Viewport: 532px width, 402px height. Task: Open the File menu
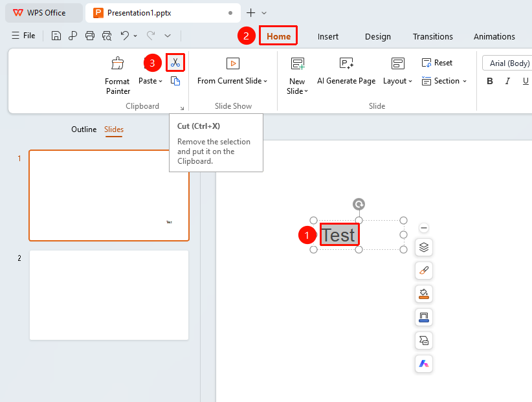coord(24,36)
